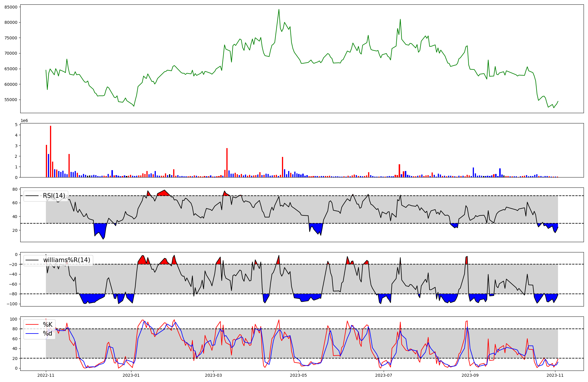The height and width of the screenshot is (382, 588).
Task: Click the red %K line sample in legend
Action: pos(32,324)
